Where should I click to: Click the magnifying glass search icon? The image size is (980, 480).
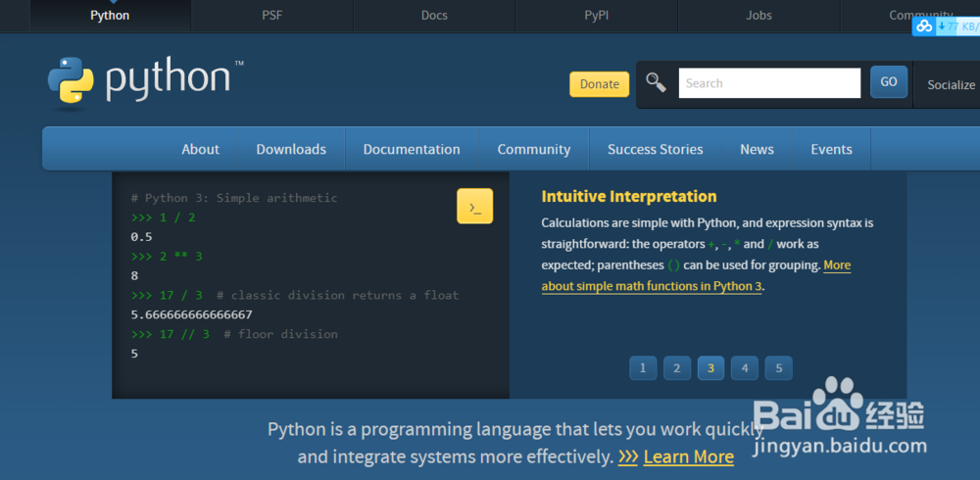[x=656, y=82]
